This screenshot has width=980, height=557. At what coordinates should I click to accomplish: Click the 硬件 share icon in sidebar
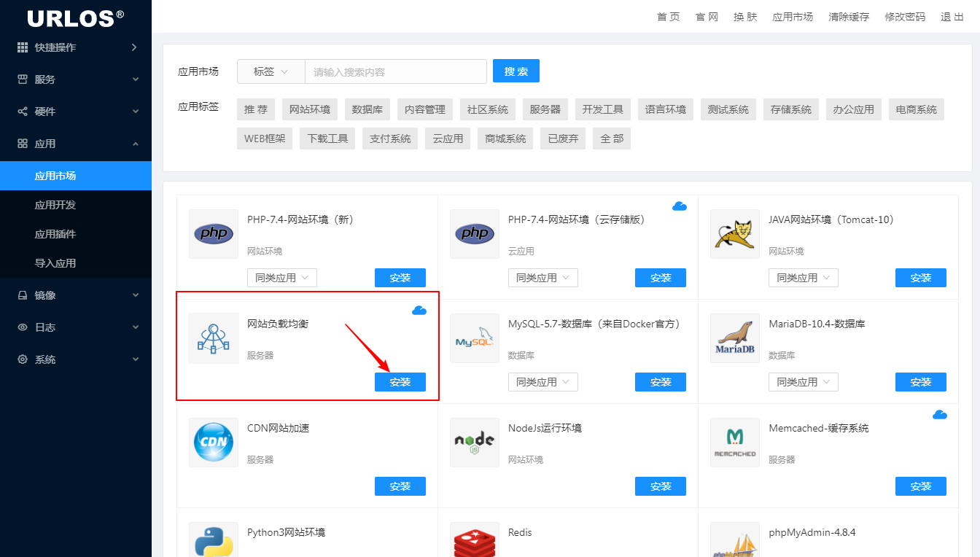pos(23,112)
